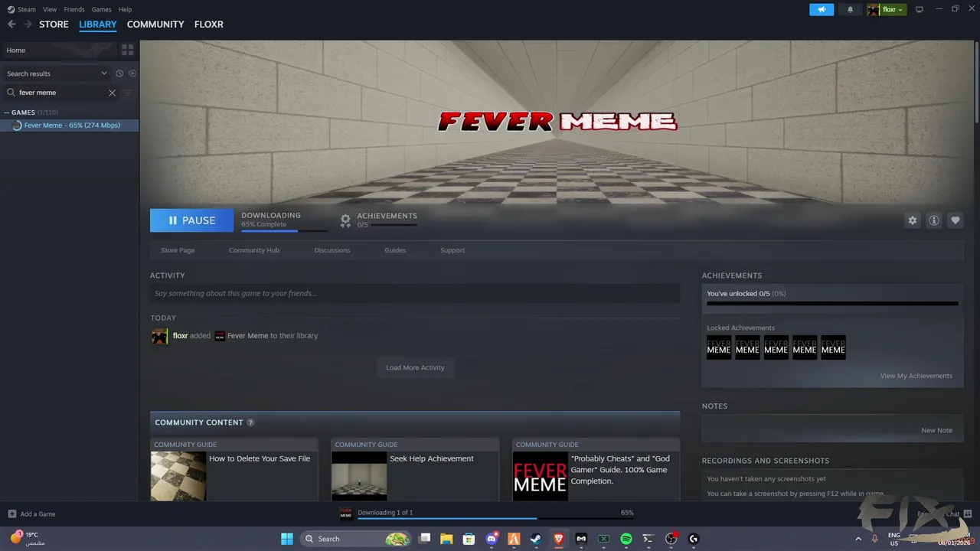This screenshot has width=980, height=551.
Task: Open Discord from taskbar
Action: pyautogui.click(x=492, y=539)
